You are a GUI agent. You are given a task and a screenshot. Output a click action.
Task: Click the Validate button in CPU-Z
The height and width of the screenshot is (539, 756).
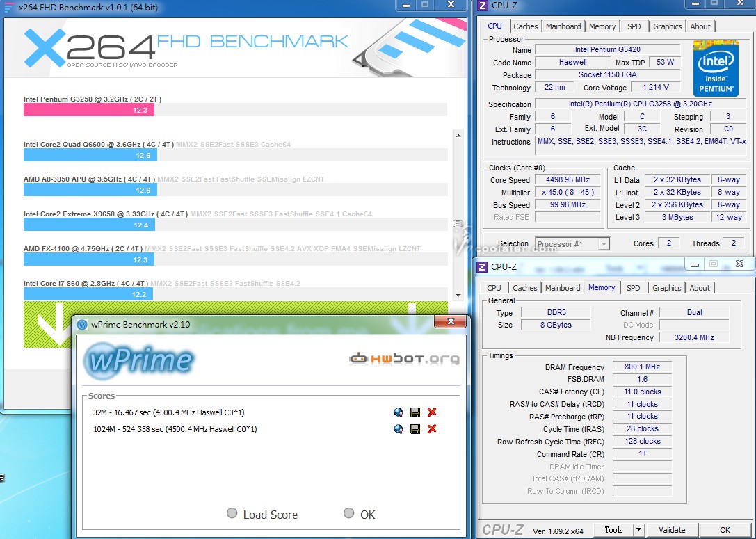pyautogui.click(x=672, y=529)
